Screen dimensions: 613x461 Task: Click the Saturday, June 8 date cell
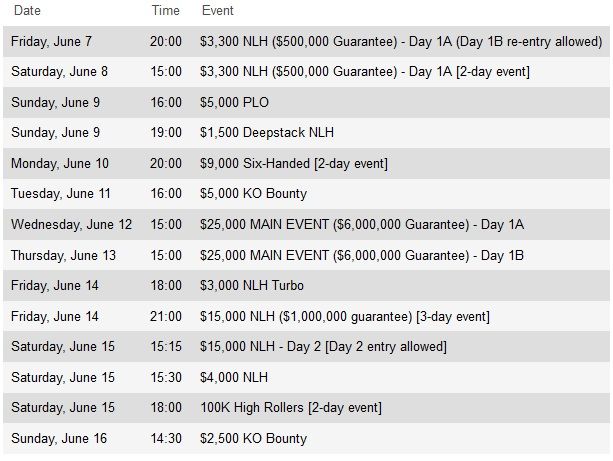pyautogui.click(x=59, y=72)
